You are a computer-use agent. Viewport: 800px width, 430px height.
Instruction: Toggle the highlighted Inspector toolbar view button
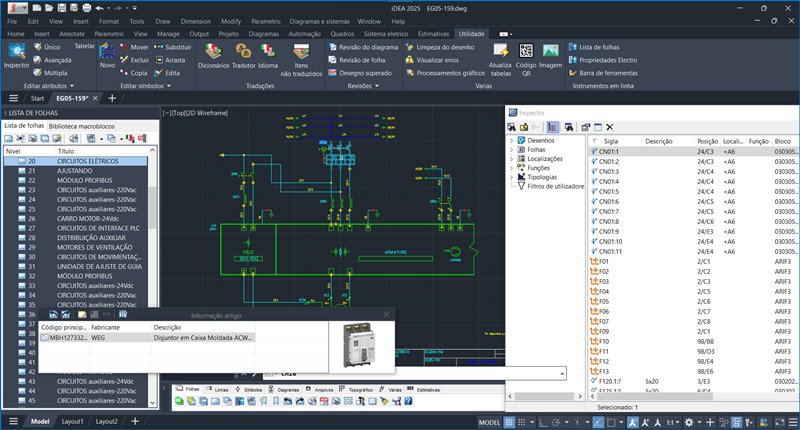pyautogui.click(x=553, y=127)
